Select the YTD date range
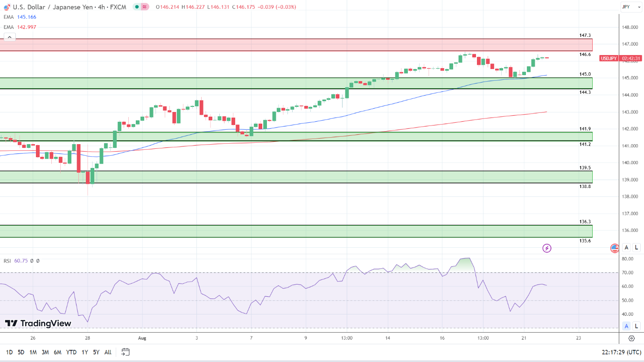The width and height of the screenshot is (644, 362). click(71, 352)
